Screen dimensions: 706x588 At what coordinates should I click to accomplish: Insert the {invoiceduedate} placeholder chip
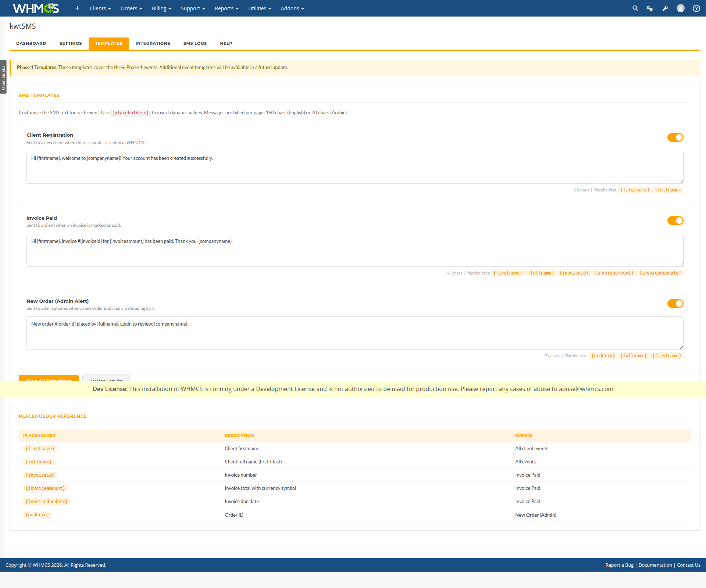660,273
